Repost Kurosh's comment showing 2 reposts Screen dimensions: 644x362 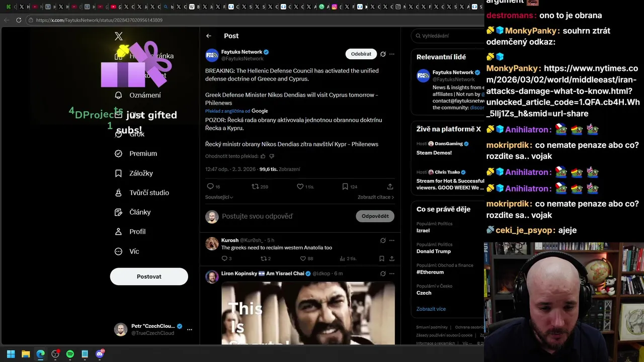click(263, 258)
